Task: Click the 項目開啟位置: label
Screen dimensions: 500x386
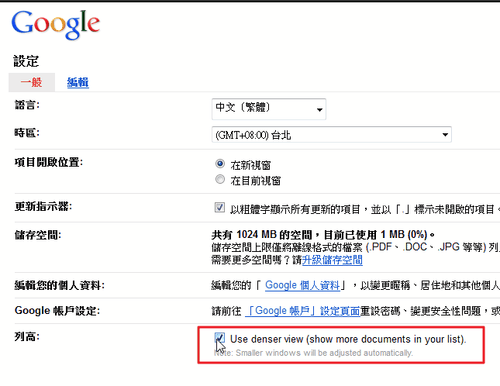Action: [49, 162]
